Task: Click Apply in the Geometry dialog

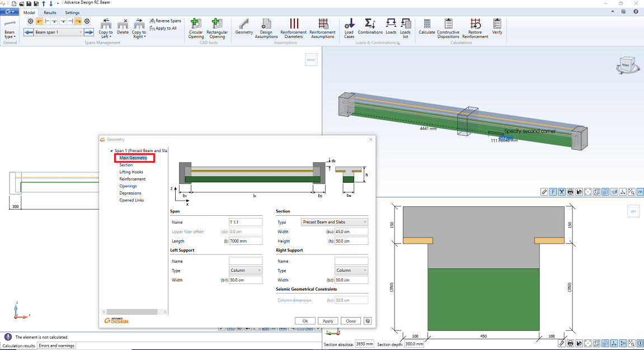Action: point(328,321)
